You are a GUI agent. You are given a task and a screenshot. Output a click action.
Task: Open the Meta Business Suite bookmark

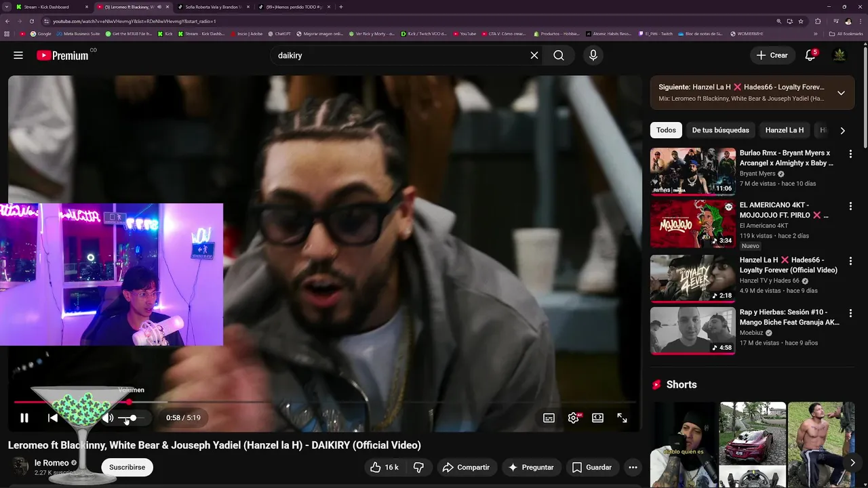click(x=79, y=34)
